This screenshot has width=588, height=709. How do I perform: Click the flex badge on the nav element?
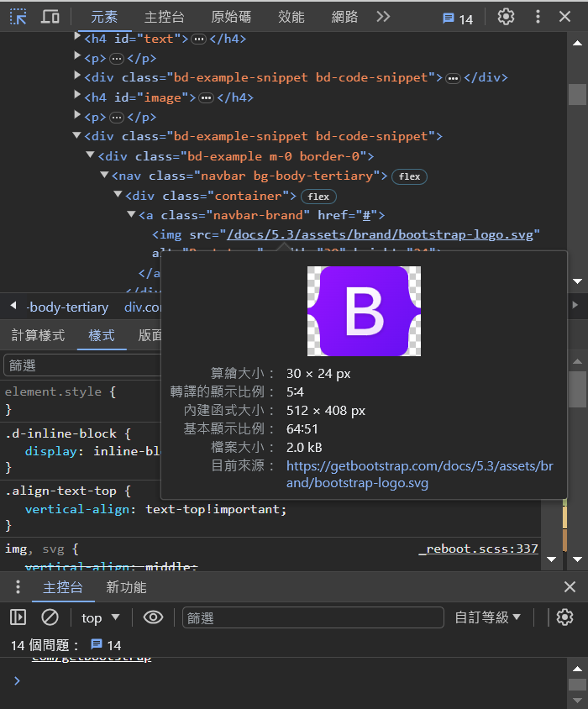pos(409,176)
